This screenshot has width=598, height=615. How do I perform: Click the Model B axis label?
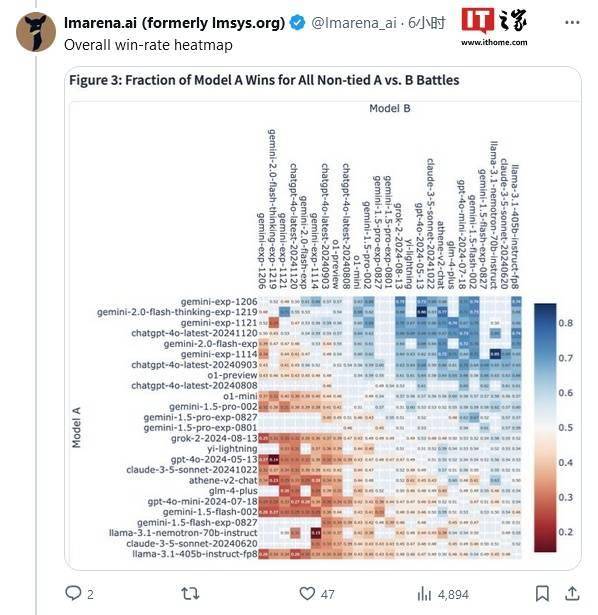click(x=390, y=108)
